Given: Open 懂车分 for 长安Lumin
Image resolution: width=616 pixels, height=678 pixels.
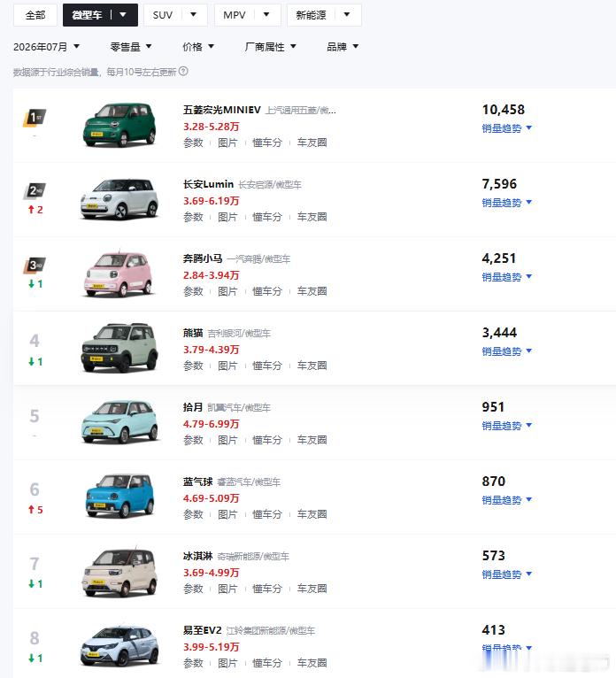Looking at the screenshot, I should (267, 217).
